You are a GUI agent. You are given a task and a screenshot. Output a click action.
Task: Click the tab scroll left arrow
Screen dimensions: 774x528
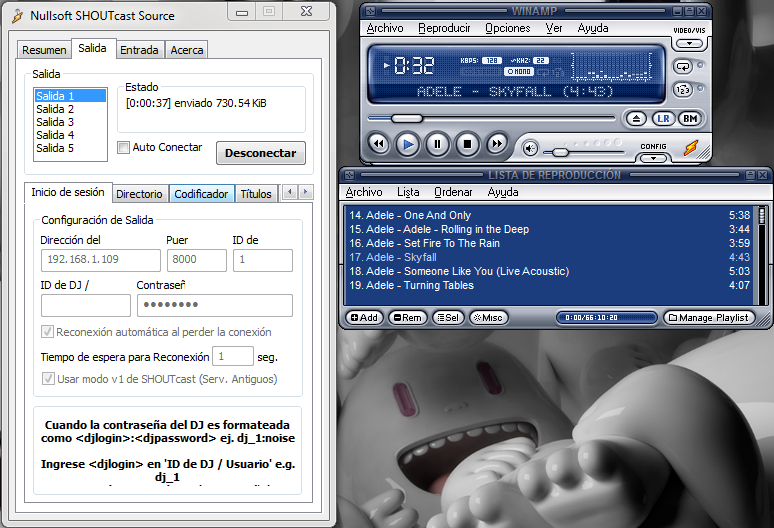point(290,192)
